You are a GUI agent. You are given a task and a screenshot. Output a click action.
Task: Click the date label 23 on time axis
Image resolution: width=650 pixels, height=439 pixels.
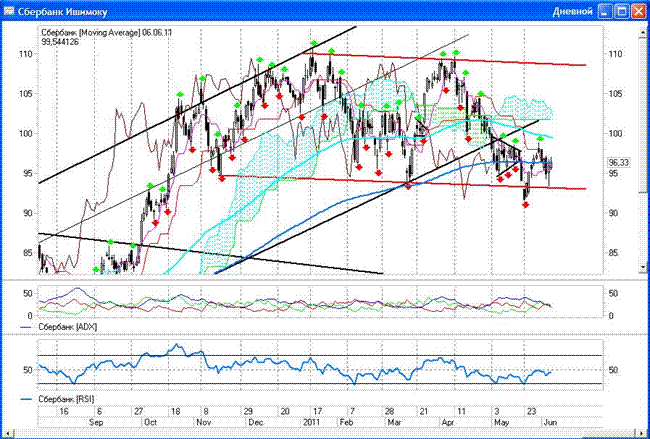(531, 412)
